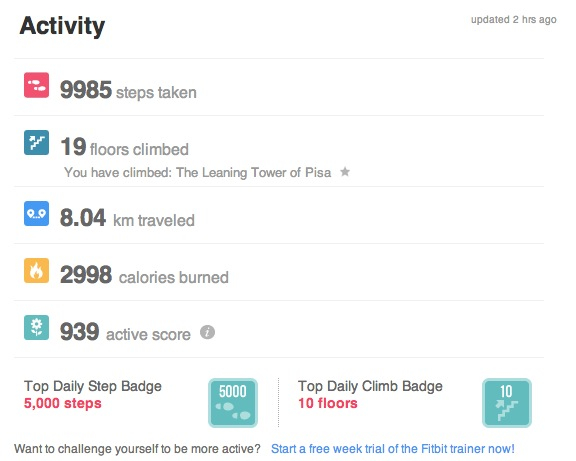576x461 pixels.
Task: Click the updated 2 hrs ago timestamp
Action: click(514, 19)
